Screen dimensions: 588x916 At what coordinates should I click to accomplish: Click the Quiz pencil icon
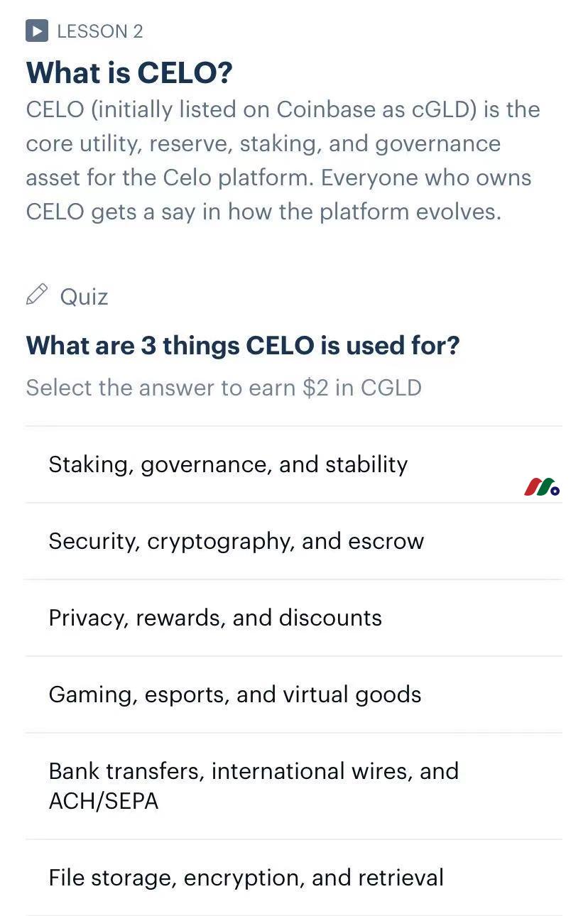(37, 294)
